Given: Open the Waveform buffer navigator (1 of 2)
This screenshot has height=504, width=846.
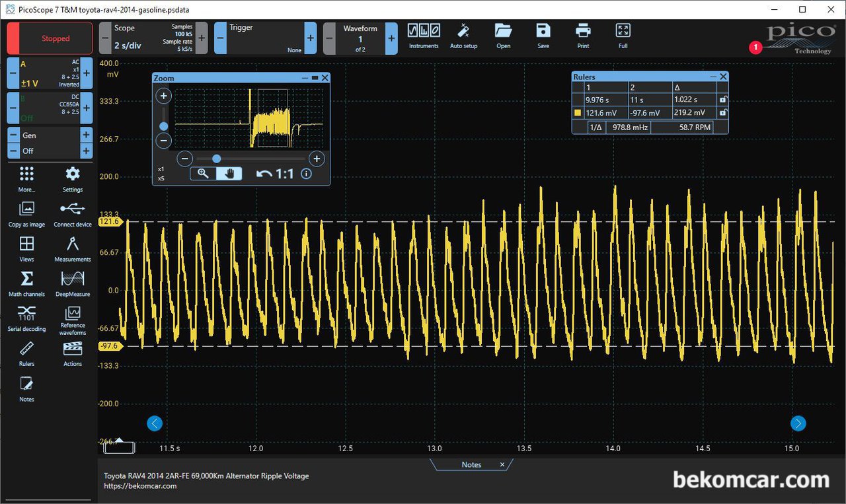Looking at the screenshot, I should point(360,38).
